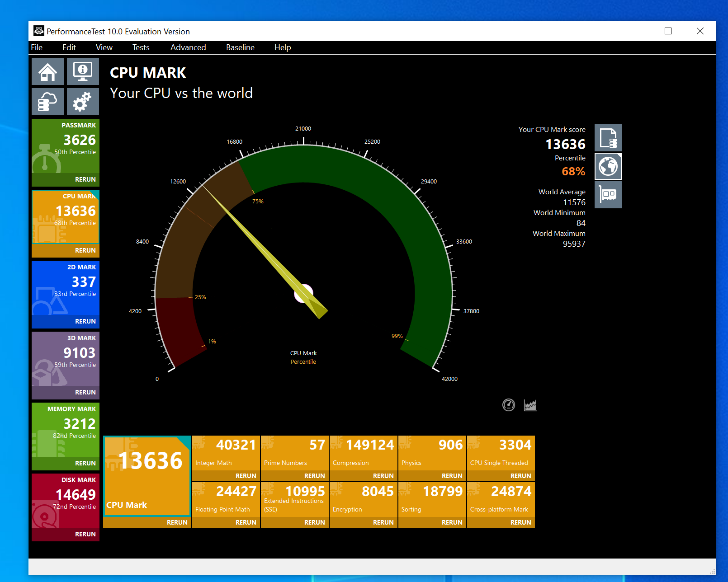Select the 2D MARK 337 tile
Image resolution: width=728 pixels, height=582 pixels.
pyautogui.click(x=66, y=288)
